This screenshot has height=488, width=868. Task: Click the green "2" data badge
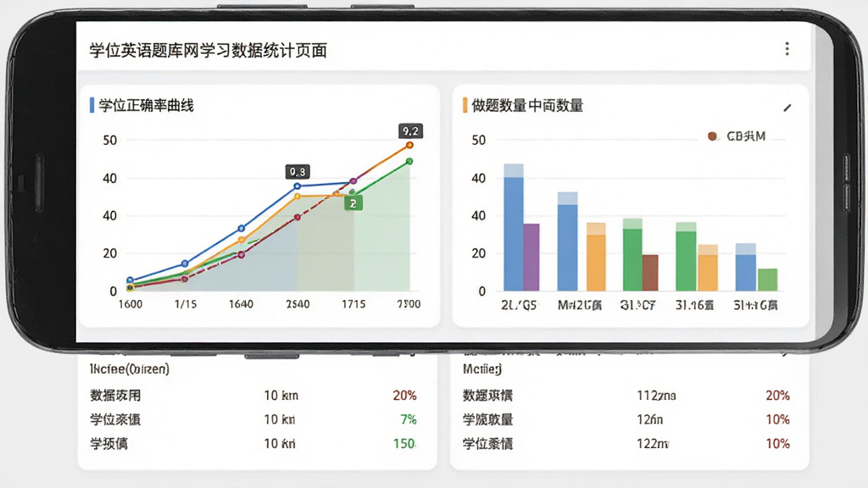[353, 203]
